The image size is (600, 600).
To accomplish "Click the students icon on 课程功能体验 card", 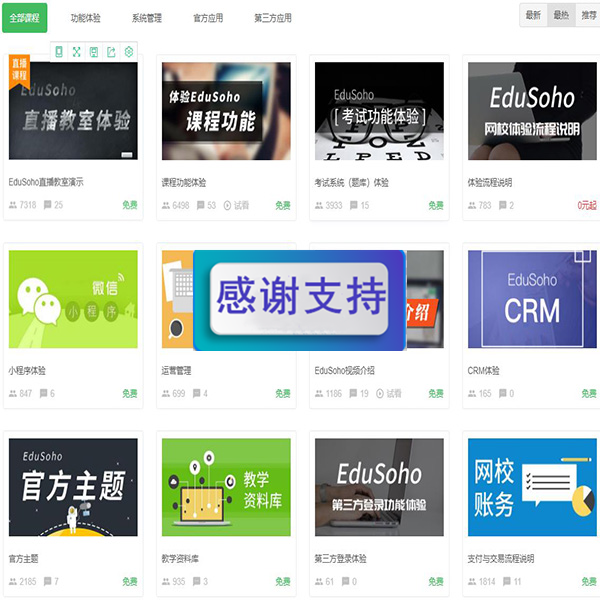I will (x=166, y=206).
